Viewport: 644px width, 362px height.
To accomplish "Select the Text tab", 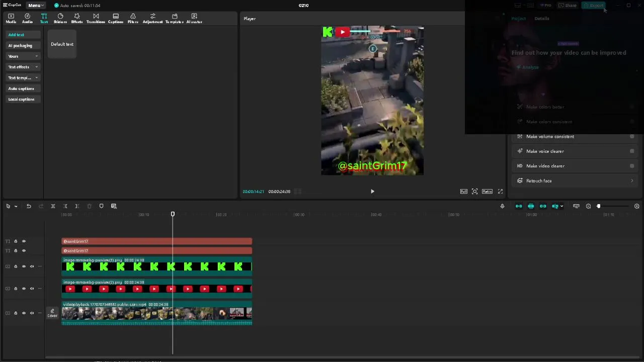I will [x=44, y=19].
